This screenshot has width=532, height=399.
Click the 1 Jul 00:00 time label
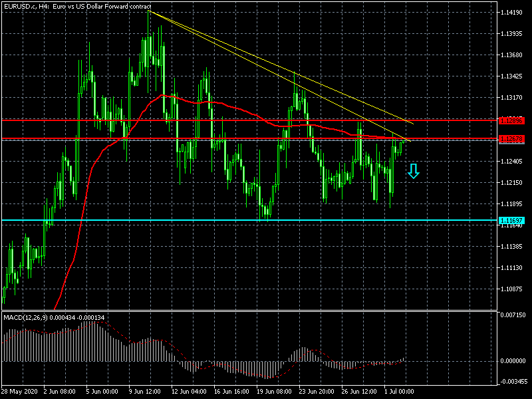pos(400,392)
